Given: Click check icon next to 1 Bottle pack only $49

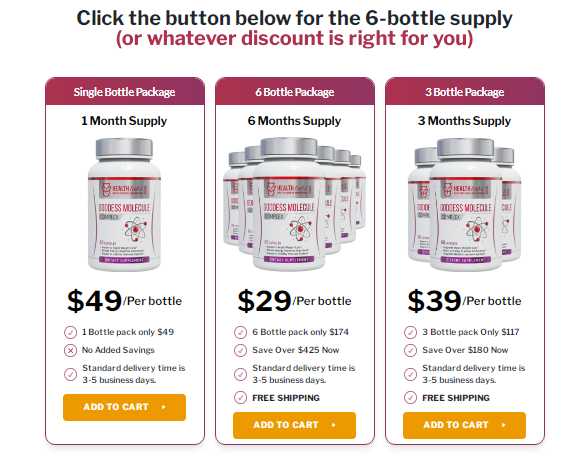Looking at the screenshot, I should (x=70, y=332).
